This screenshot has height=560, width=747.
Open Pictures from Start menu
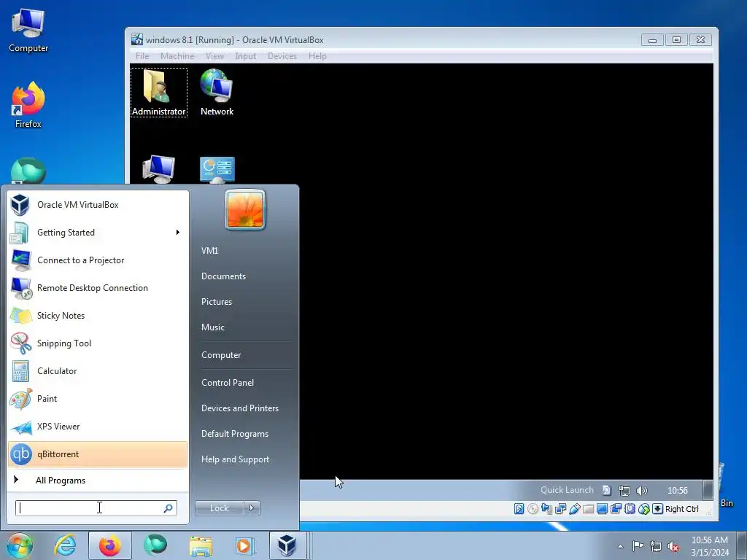click(217, 302)
